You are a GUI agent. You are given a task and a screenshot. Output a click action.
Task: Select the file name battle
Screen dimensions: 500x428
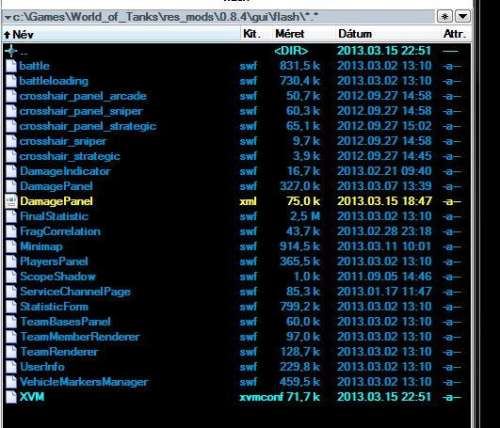point(34,66)
